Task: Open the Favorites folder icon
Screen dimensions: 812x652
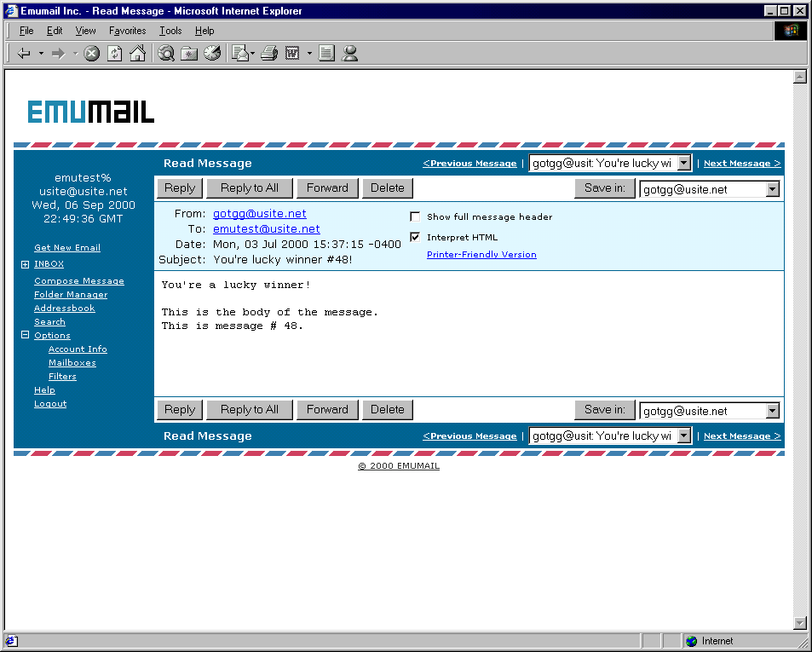Action: coord(189,54)
